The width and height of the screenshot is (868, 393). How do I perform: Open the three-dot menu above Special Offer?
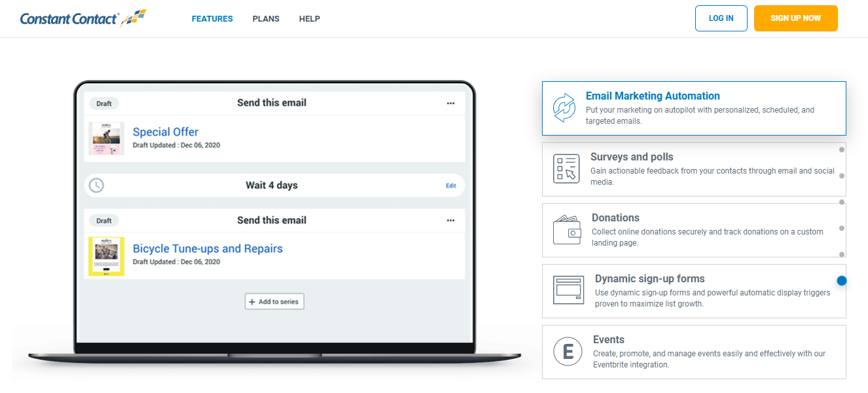point(450,103)
